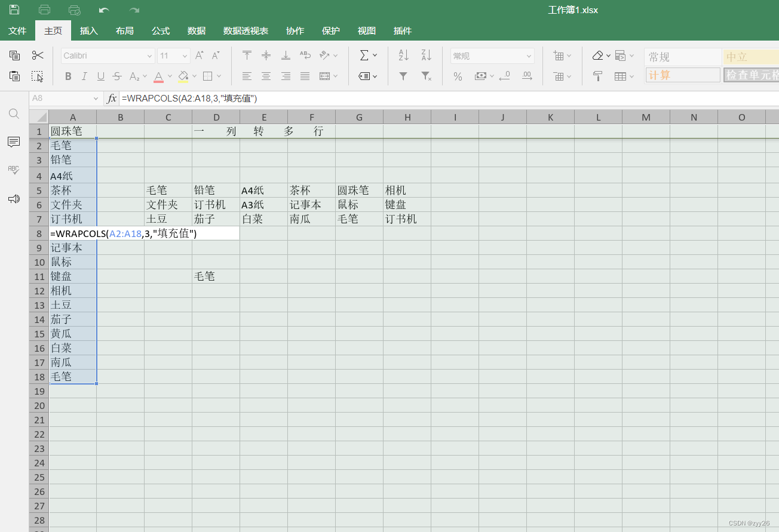Justify text alignment
Viewport: 779px width, 532px height.
pyautogui.click(x=305, y=76)
